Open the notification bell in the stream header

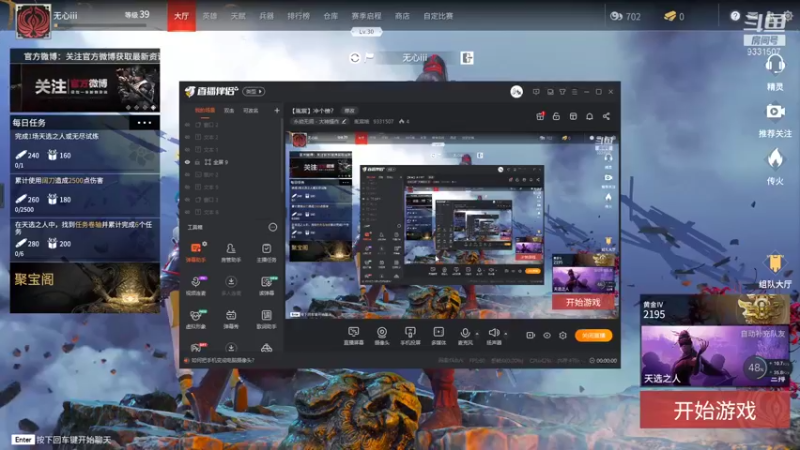(x=589, y=116)
